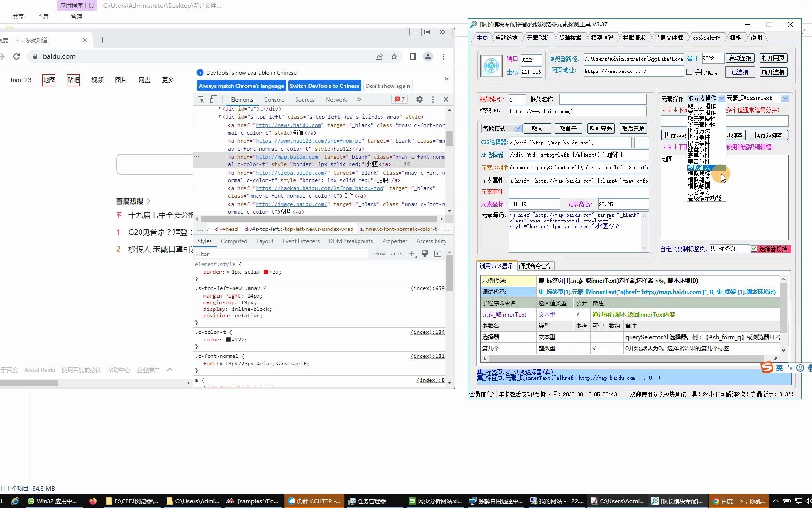Open Firefox from the taskbar
The height and width of the screenshot is (508, 812).
93,501
